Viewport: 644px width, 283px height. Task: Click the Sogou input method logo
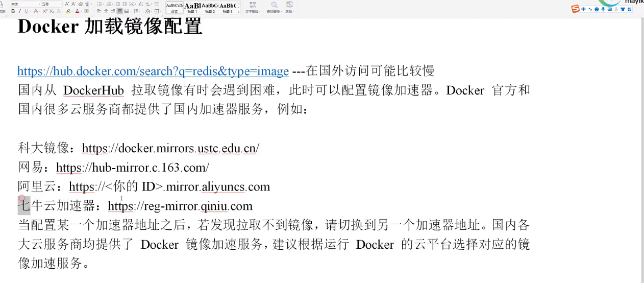coord(576,9)
